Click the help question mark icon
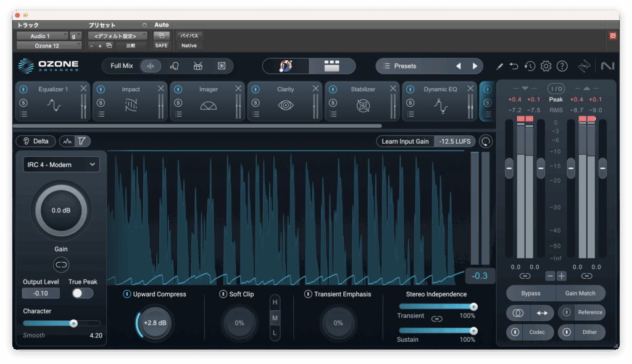This screenshot has width=632, height=364. tap(562, 66)
